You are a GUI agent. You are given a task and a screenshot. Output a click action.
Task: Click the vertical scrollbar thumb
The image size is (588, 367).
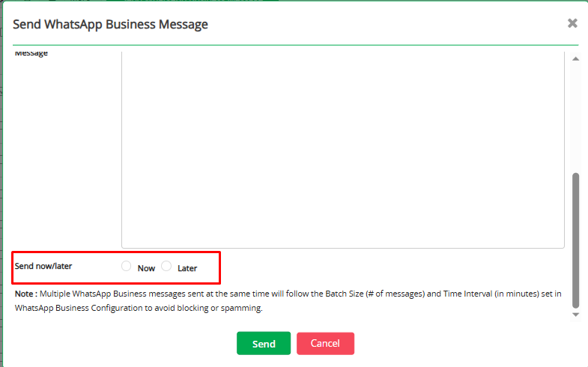(575, 240)
